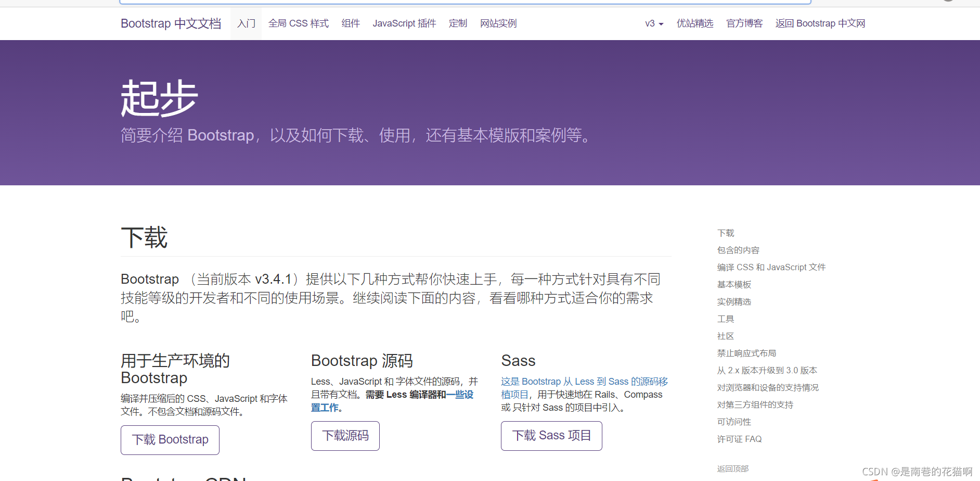Screen dimensions: 980x481
Task: Visit the 优站精选 link
Action: 694,23
